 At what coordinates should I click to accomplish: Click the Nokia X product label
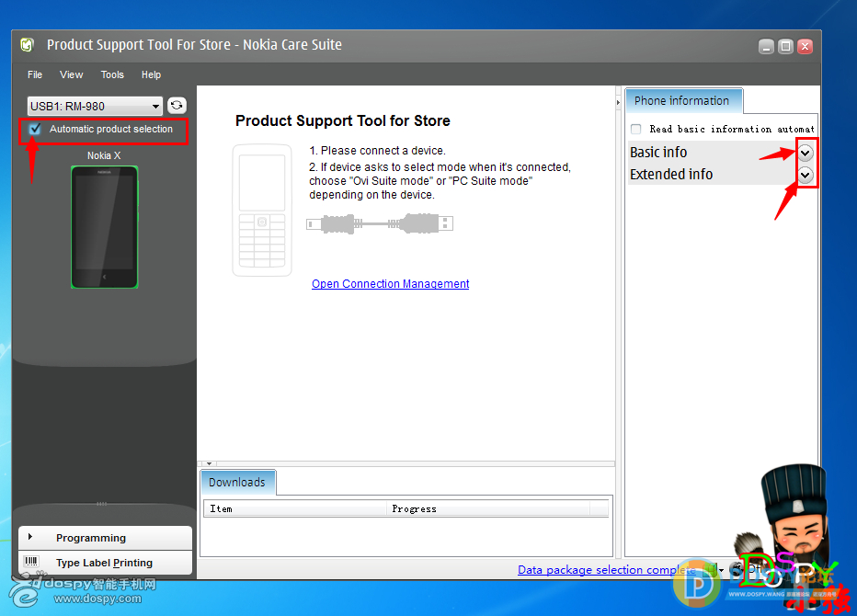point(104,155)
